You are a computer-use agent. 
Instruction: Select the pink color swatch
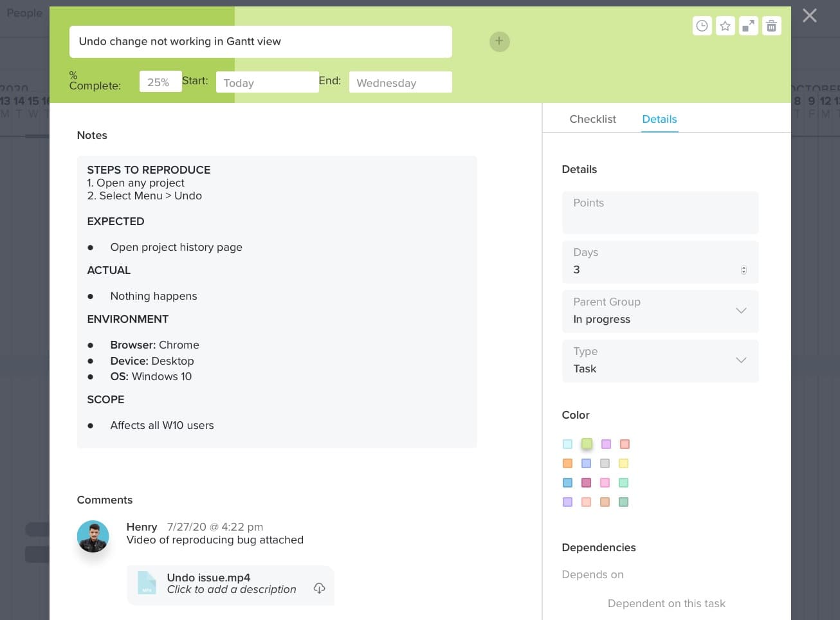coord(605,482)
